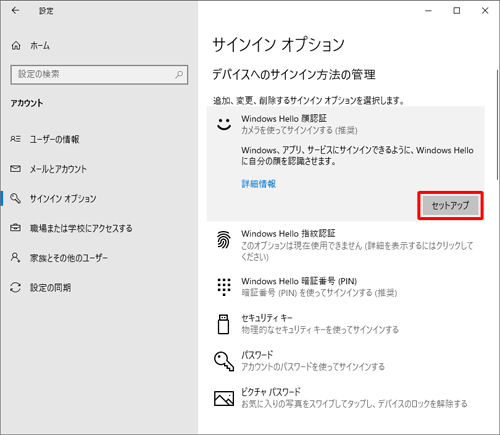Click the smiley face icon for Windows Hello 顔認証
The height and width of the screenshot is (435, 500).
224,124
